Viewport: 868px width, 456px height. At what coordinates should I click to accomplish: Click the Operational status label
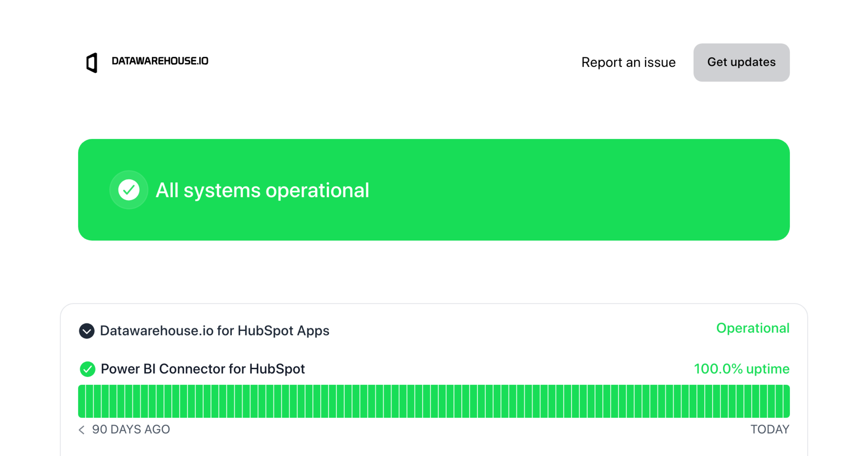(x=753, y=329)
